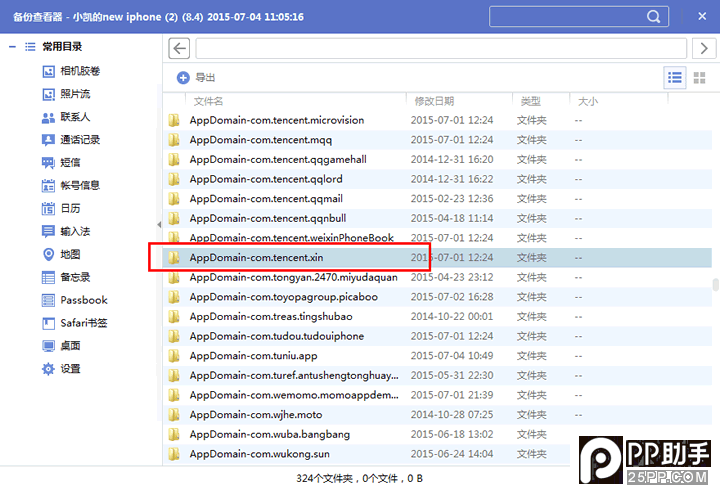720x491 pixels.
Task: Switch to list view
Action: click(x=675, y=78)
